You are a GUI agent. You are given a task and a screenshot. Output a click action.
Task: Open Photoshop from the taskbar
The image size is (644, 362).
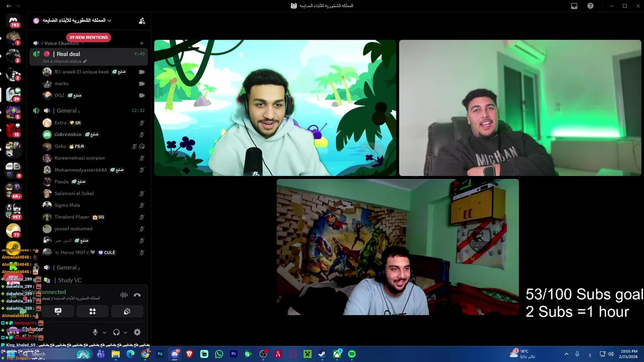[x=160, y=354]
